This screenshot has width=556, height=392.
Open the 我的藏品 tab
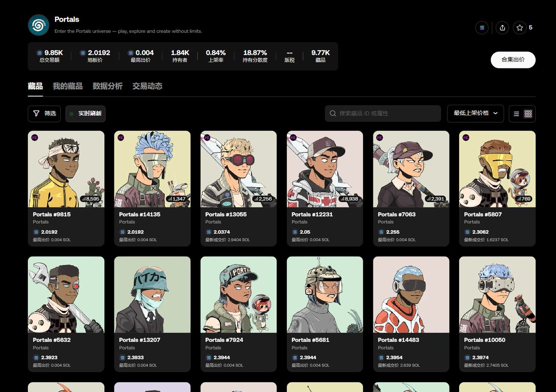pyautogui.click(x=68, y=86)
